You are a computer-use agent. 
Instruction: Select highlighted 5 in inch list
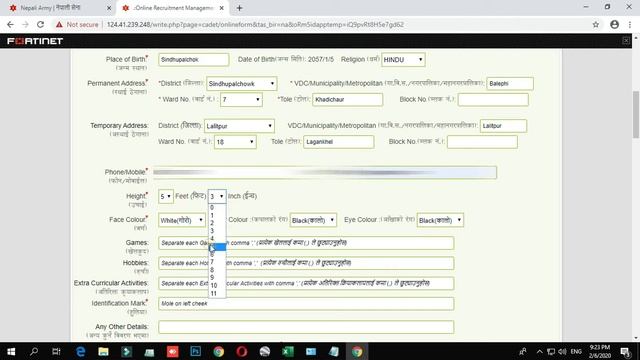pos(217,247)
